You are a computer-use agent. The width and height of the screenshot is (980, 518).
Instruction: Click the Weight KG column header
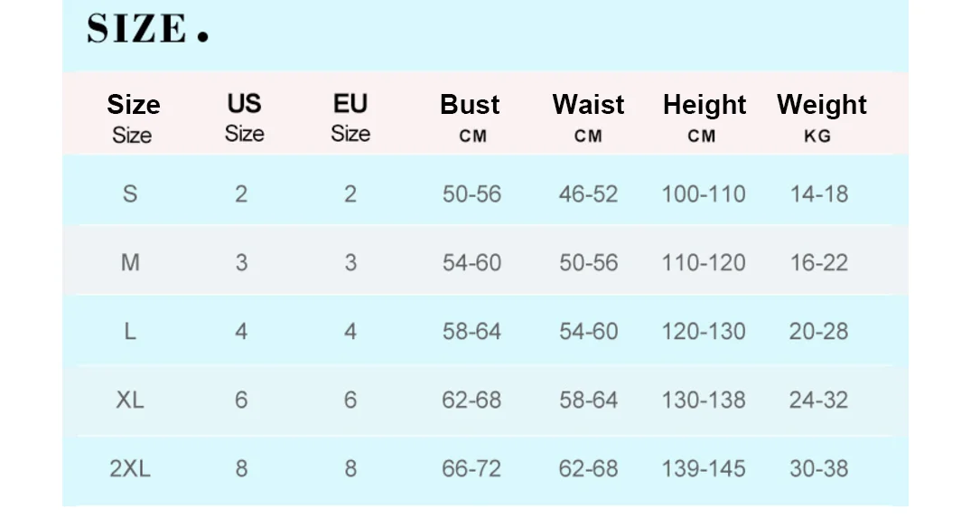click(x=821, y=117)
